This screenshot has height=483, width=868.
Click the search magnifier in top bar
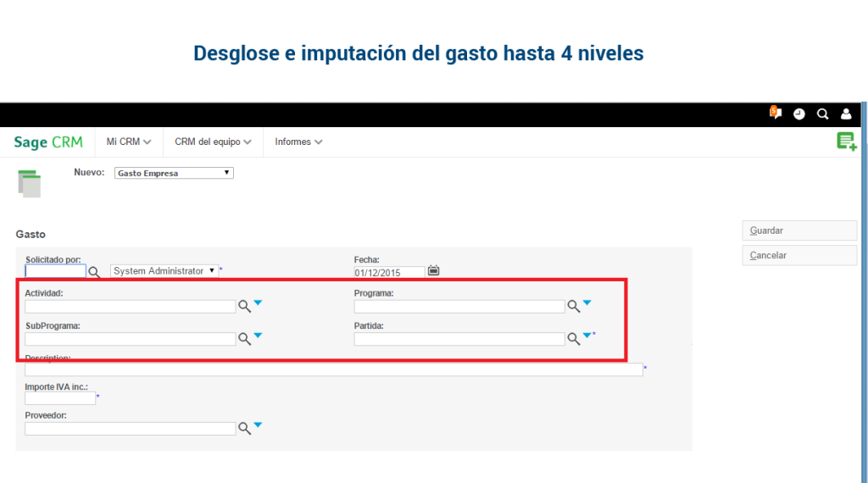pos(822,114)
